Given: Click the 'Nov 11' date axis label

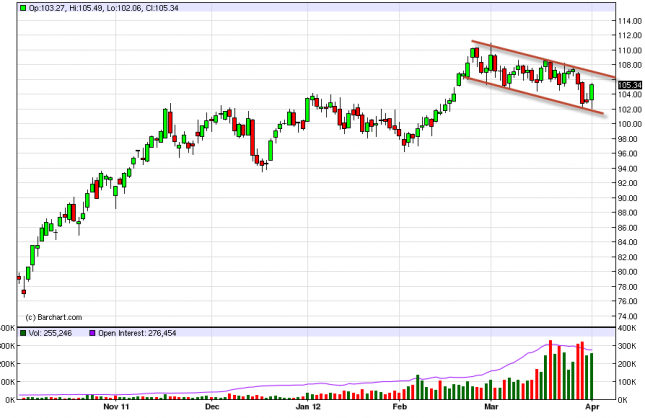Looking at the screenshot, I should [x=116, y=407].
